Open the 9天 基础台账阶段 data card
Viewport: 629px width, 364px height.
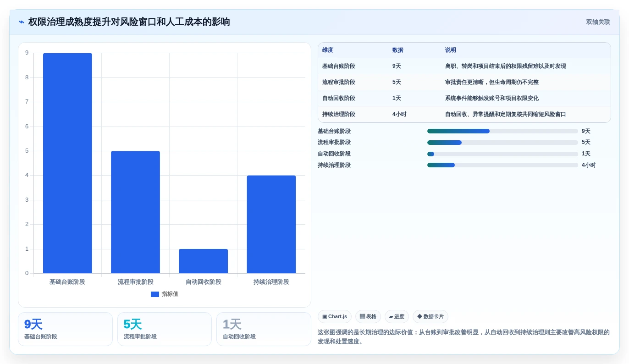[65, 329]
